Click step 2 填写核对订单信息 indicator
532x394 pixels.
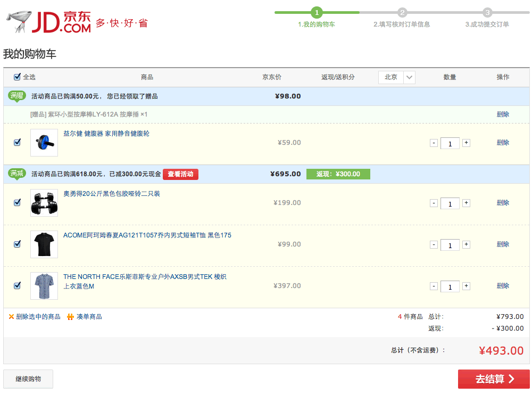[x=402, y=13]
